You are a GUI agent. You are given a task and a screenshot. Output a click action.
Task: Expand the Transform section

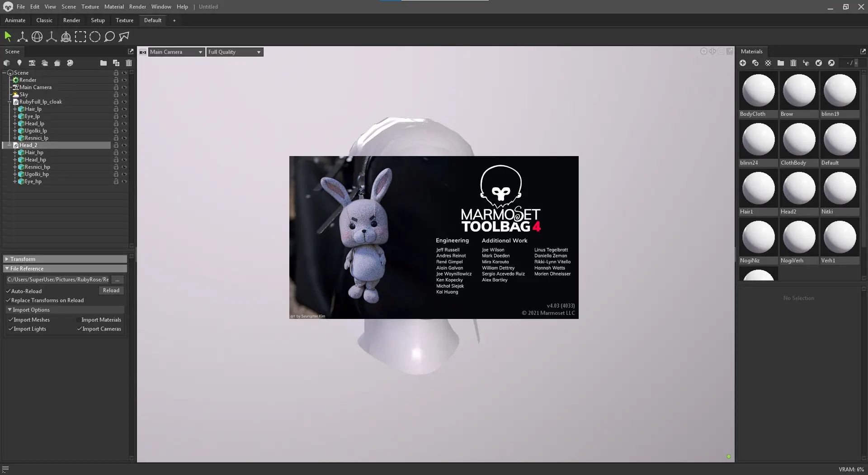(x=65, y=259)
